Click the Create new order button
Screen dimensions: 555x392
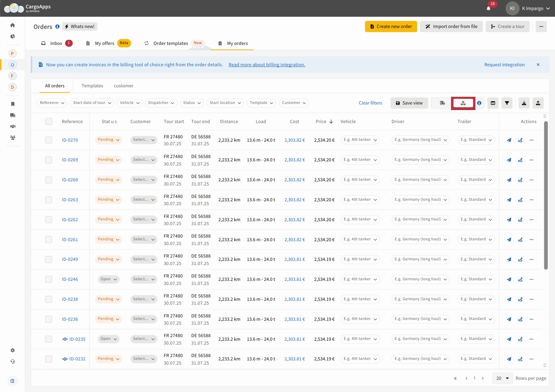pyautogui.click(x=391, y=27)
